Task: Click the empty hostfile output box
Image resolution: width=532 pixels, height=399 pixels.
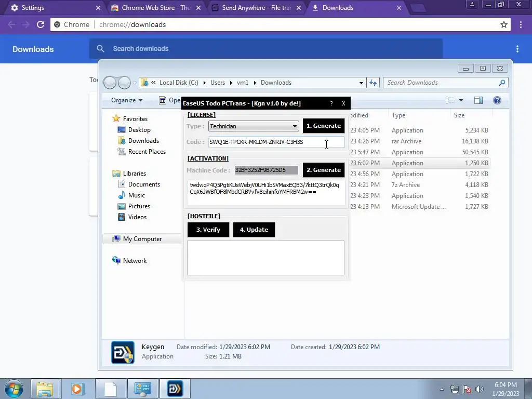Action: pos(265,258)
